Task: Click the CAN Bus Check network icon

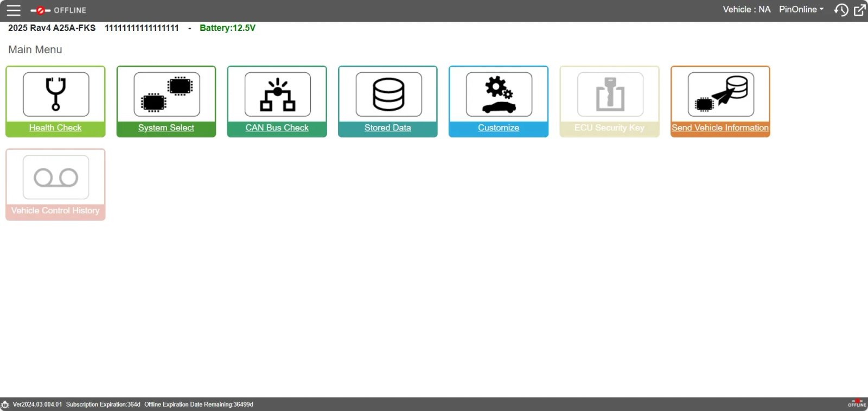Action: [277, 94]
